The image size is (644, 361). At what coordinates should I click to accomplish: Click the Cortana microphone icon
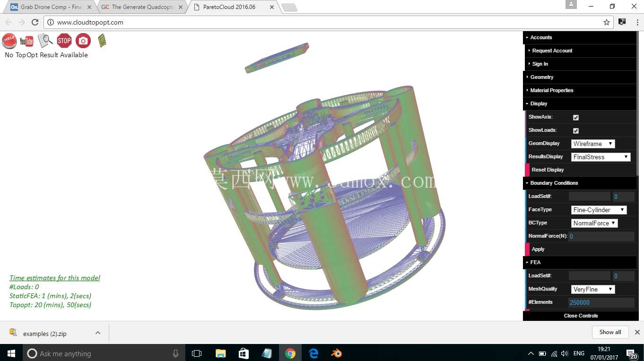[176, 353]
